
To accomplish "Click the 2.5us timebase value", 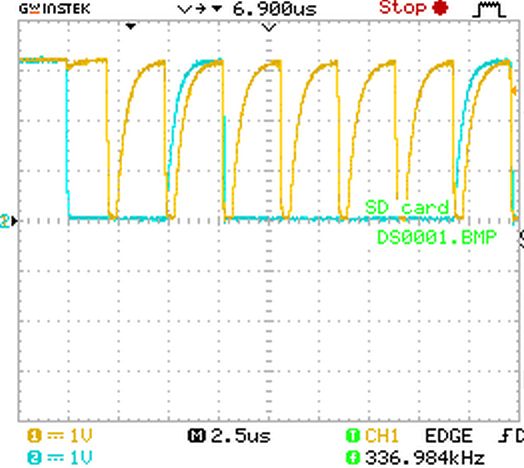I will (241, 436).
